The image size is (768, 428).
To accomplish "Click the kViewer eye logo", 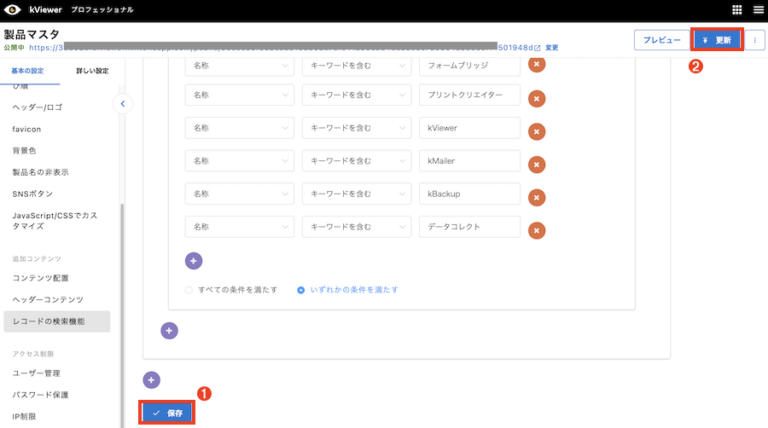I will [13, 10].
